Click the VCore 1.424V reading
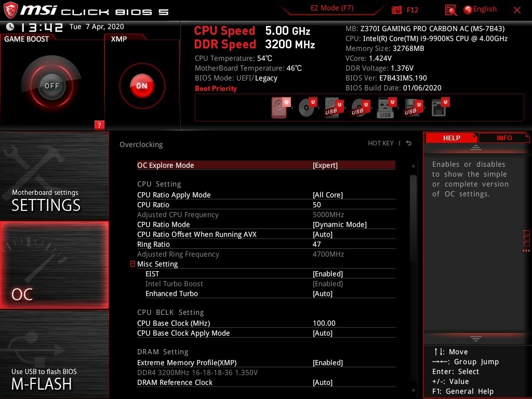The width and height of the screenshot is (532, 399). (x=368, y=58)
